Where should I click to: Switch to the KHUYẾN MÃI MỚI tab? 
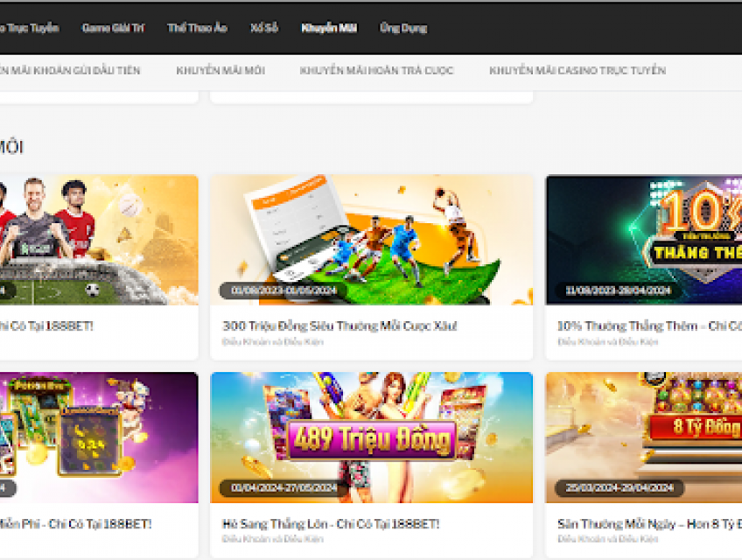pos(220,71)
